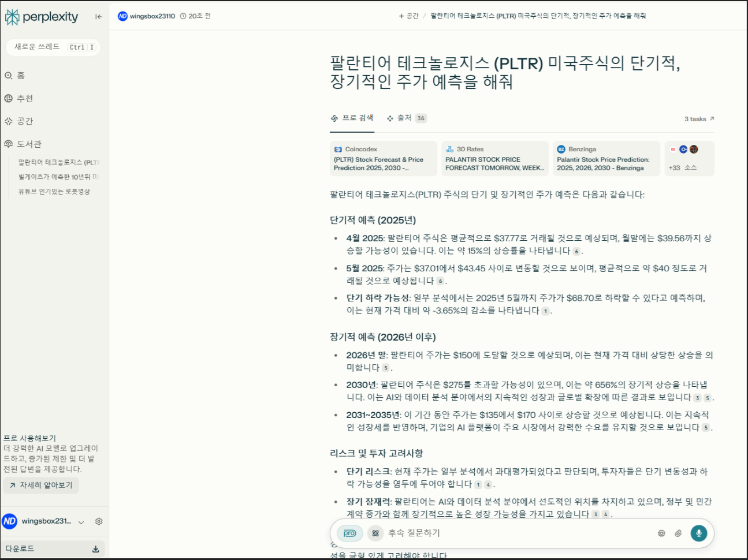The width and height of the screenshot is (748, 560).
Task: Switch to the 프로 검색 tab
Action: click(x=352, y=118)
